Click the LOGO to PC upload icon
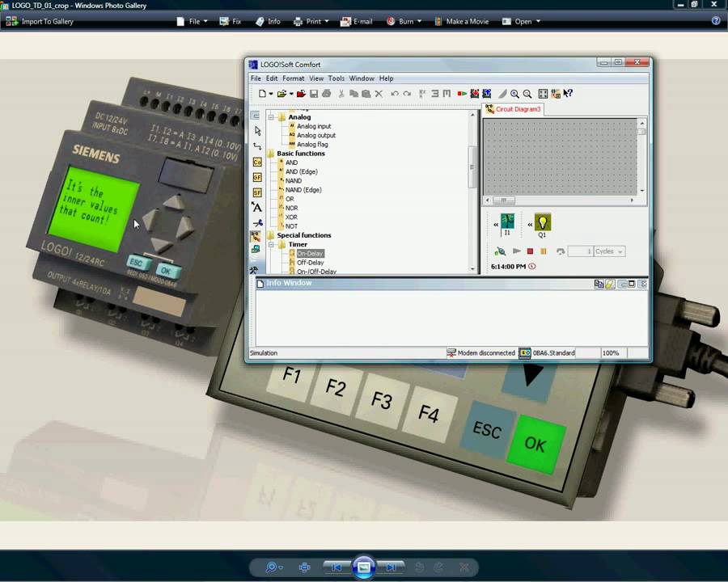 click(487, 94)
